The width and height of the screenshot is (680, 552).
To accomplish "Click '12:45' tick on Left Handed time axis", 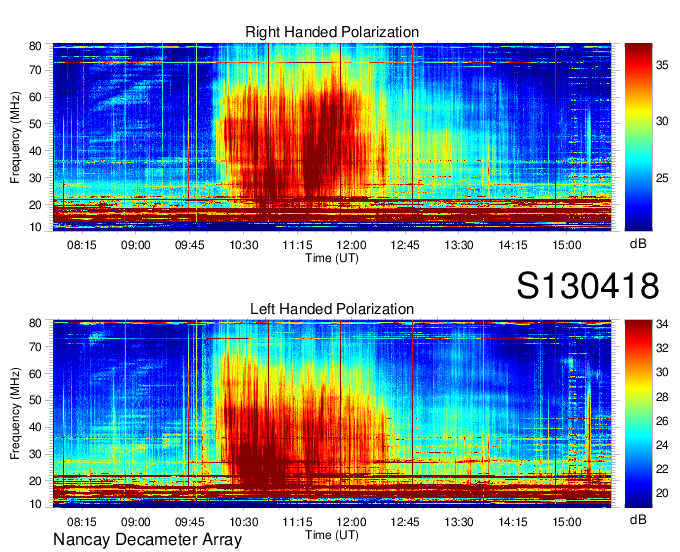I will coord(405,522).
